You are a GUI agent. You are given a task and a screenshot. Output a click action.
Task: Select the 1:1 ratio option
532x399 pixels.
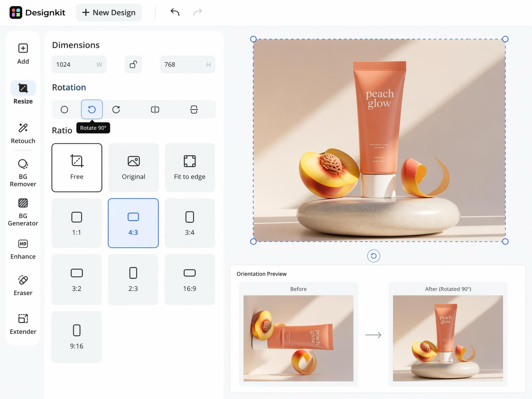[x=77, y=223]
